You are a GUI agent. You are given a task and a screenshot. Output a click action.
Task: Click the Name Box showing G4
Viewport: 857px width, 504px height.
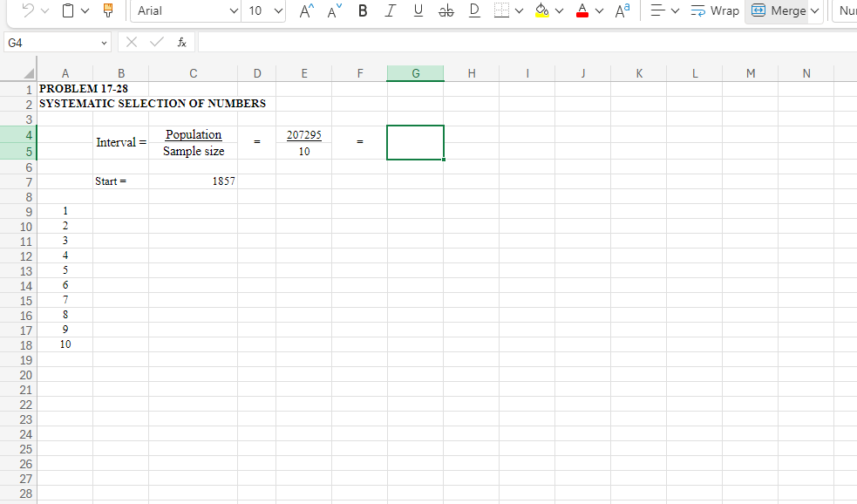coord(58,43)
